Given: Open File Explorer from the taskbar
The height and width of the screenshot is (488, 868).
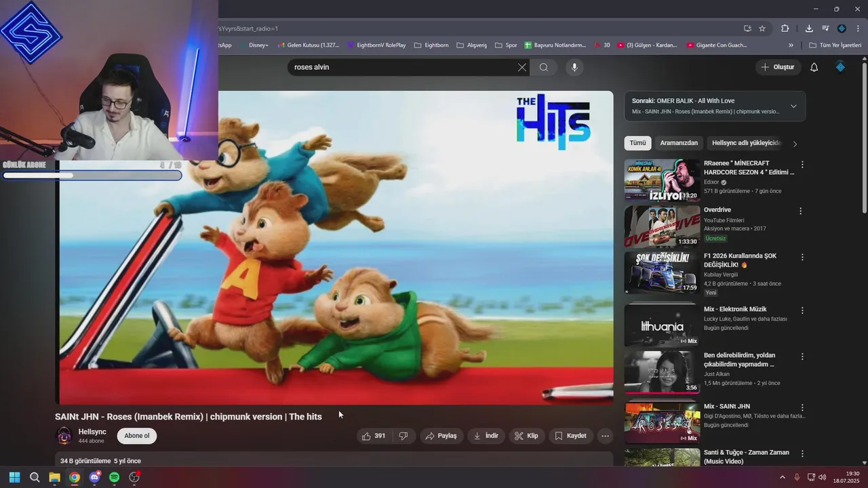Looking at the screenshot, I should click(x=54, y=477).
